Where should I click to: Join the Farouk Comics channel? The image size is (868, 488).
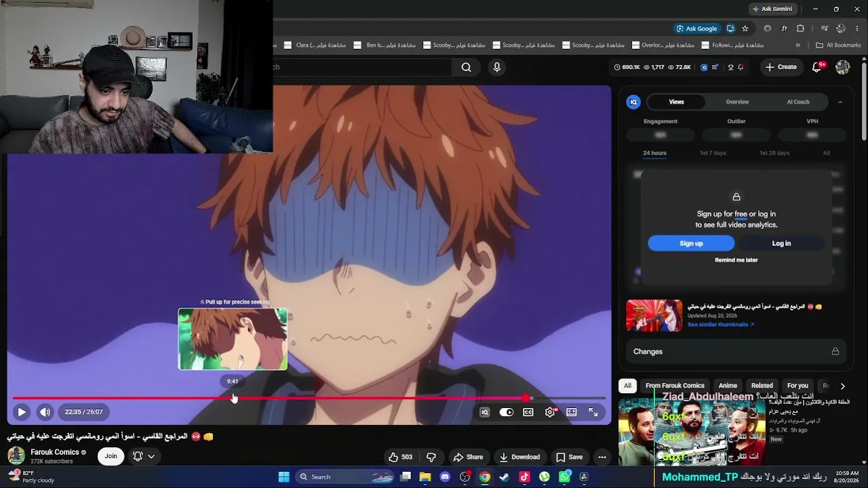point(111,456)
